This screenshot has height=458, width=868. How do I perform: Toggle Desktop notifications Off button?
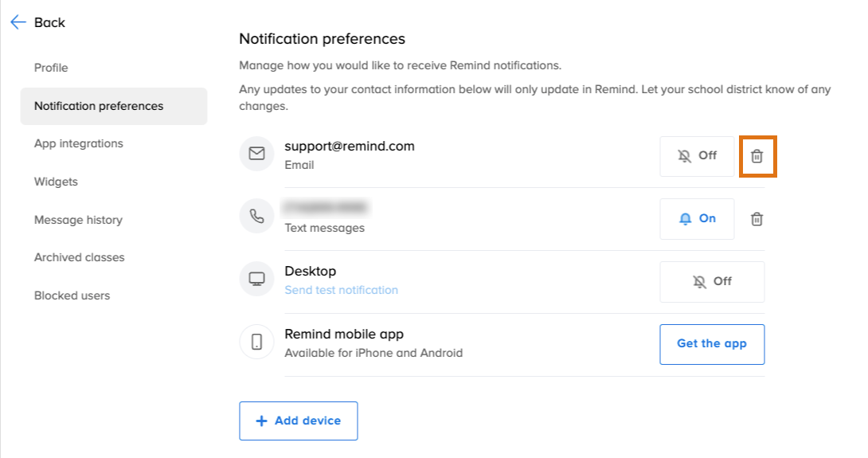[712, 281]
